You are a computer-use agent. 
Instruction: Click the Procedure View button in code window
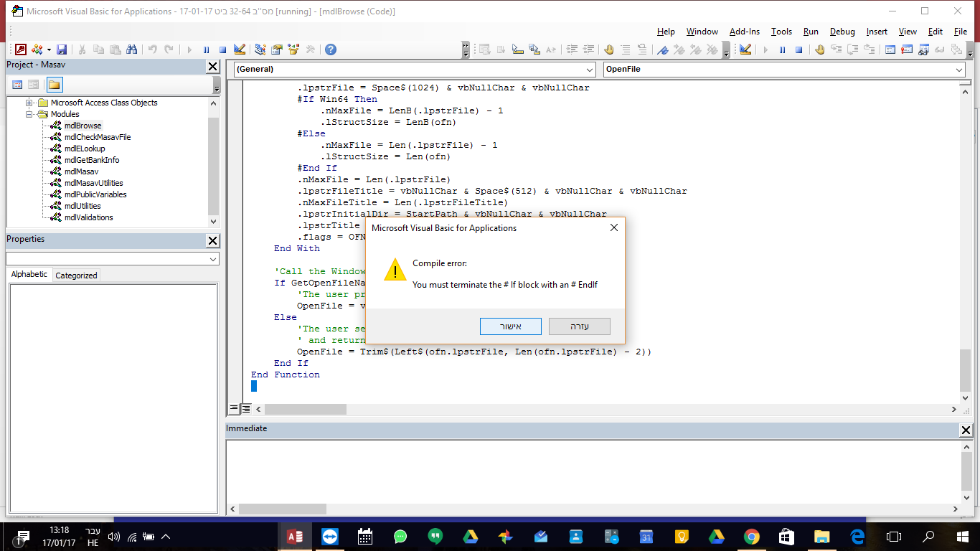pos(234,409)
